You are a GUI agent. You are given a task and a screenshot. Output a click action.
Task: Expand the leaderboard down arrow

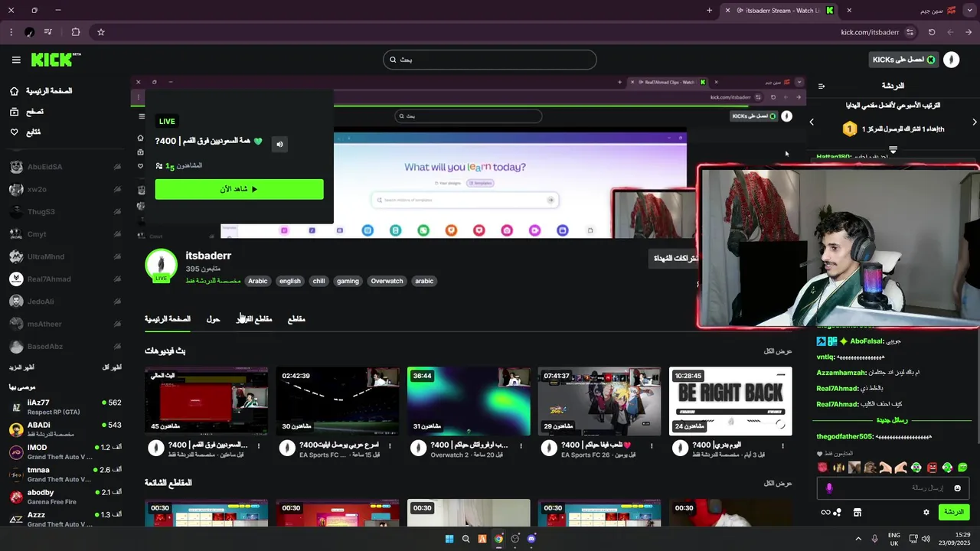click(x=893, y=148)
